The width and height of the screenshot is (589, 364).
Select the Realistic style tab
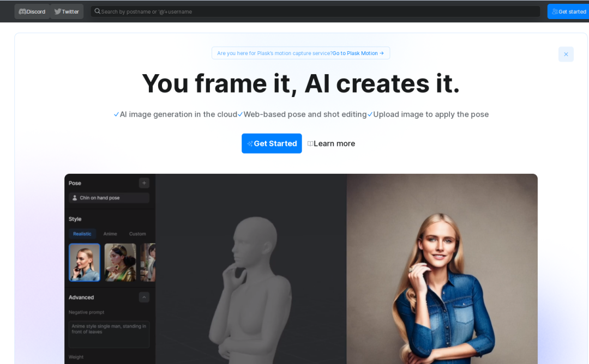click(x=82, y=234)
